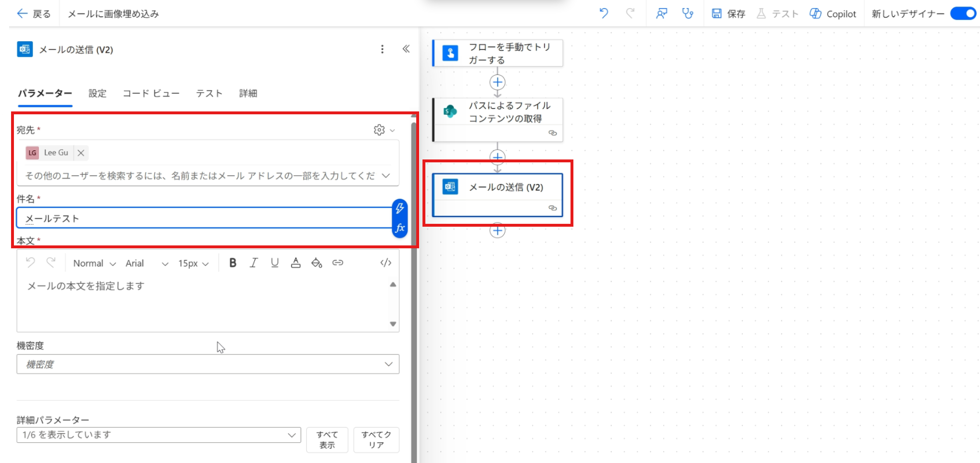Toggle bold formatting in the body editor

click(x=232, y=263)
